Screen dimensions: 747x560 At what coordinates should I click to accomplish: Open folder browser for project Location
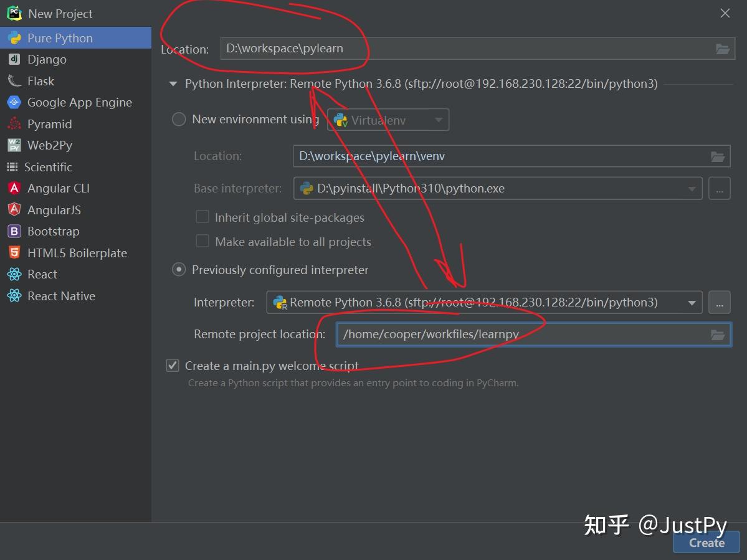pos(722,48)
